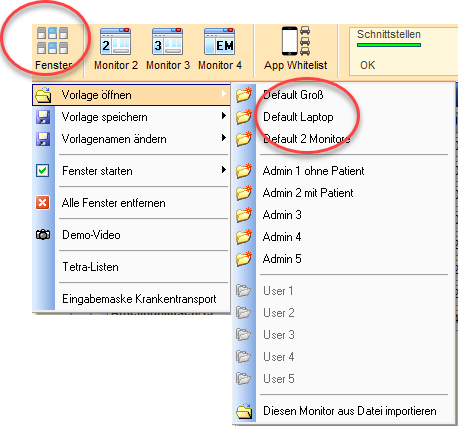This screenshot has height=426, width=458.
Task: Open Monitor 4 EM view
Action: 220,49
